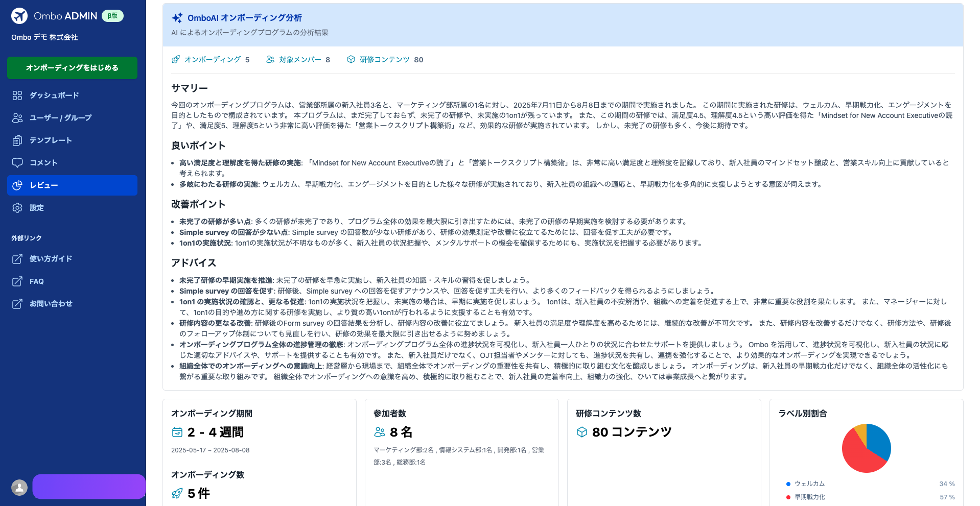Click the 5 件 onboarding count
Screen dimensions: 980x506
point(199,494)
